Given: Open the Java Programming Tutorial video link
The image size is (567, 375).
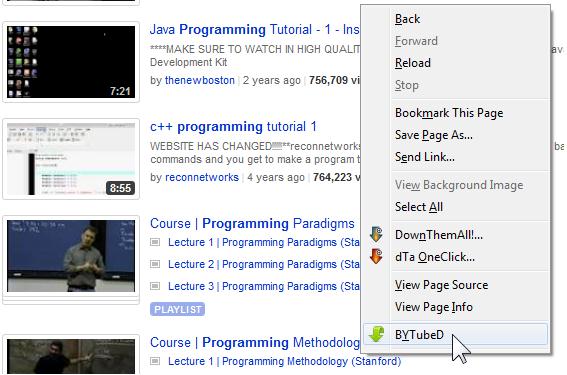Looking at the screenshot, I should (x=255, y=30).
